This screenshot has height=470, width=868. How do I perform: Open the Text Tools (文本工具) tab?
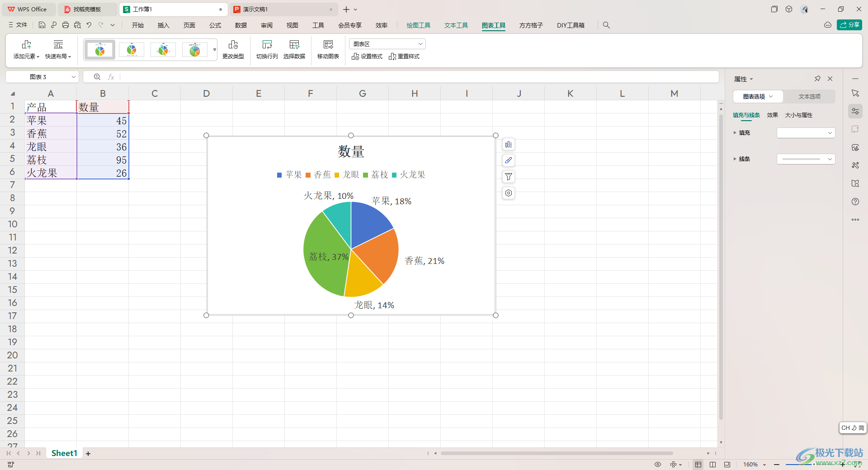point(456,25)
